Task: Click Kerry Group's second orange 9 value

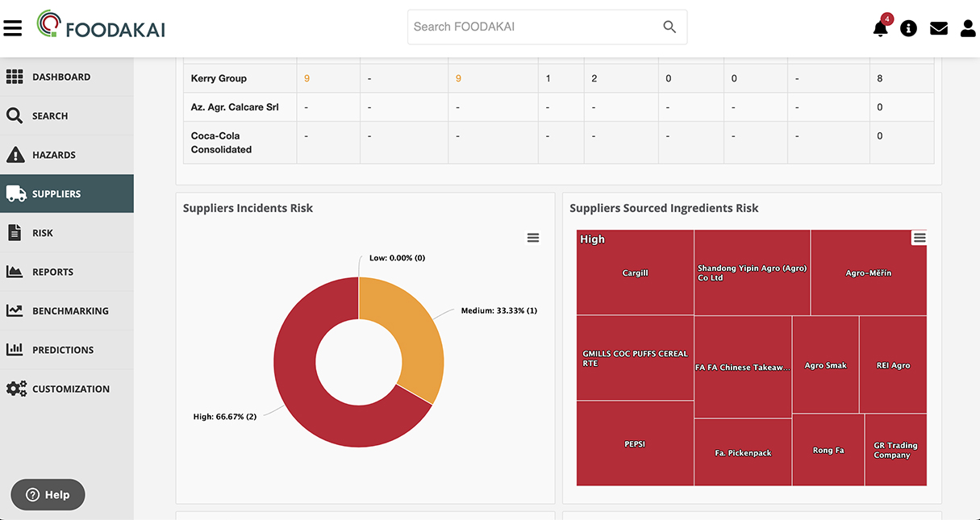Action: [x=458, y=78]
